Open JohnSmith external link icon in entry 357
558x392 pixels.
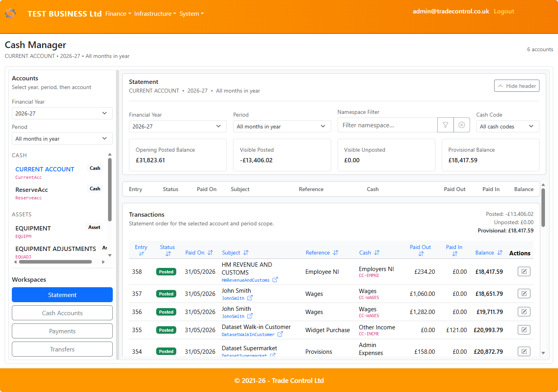[x=250, y=298]
